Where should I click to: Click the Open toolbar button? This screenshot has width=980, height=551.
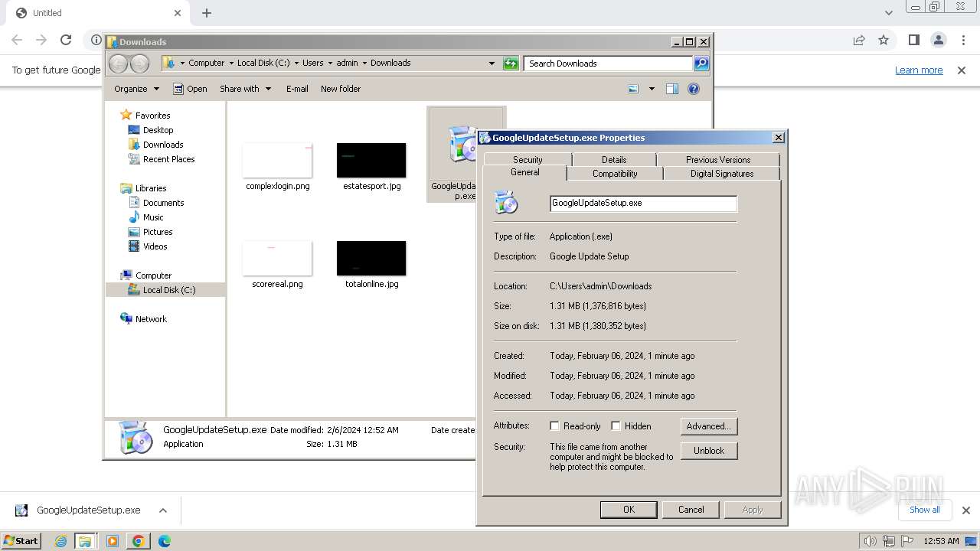tap(190, 89)
